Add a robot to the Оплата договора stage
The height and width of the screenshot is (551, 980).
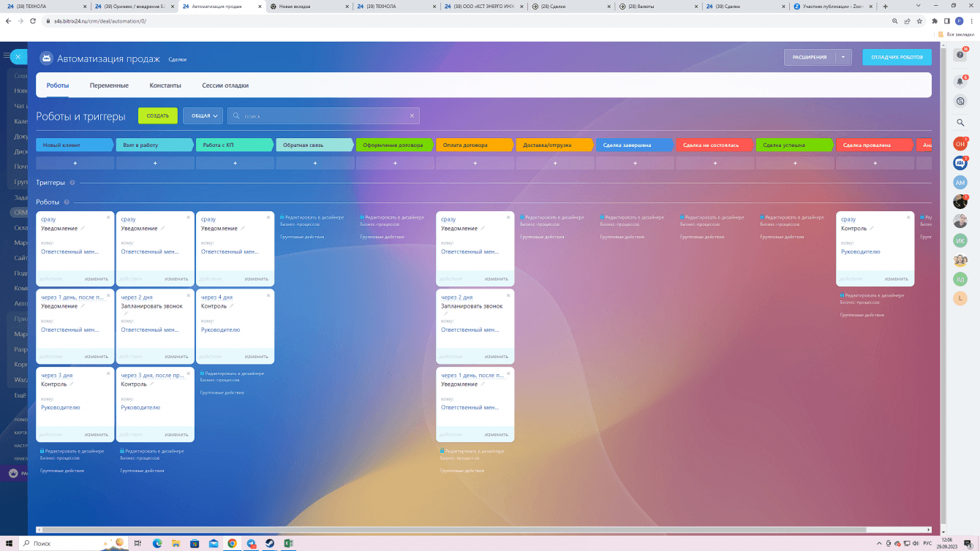click(475, 163)
